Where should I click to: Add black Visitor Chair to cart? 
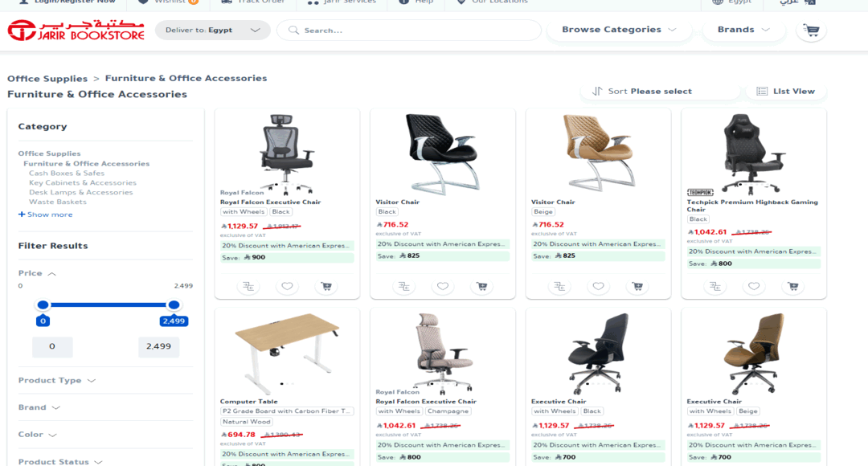[x=482, y=286]
